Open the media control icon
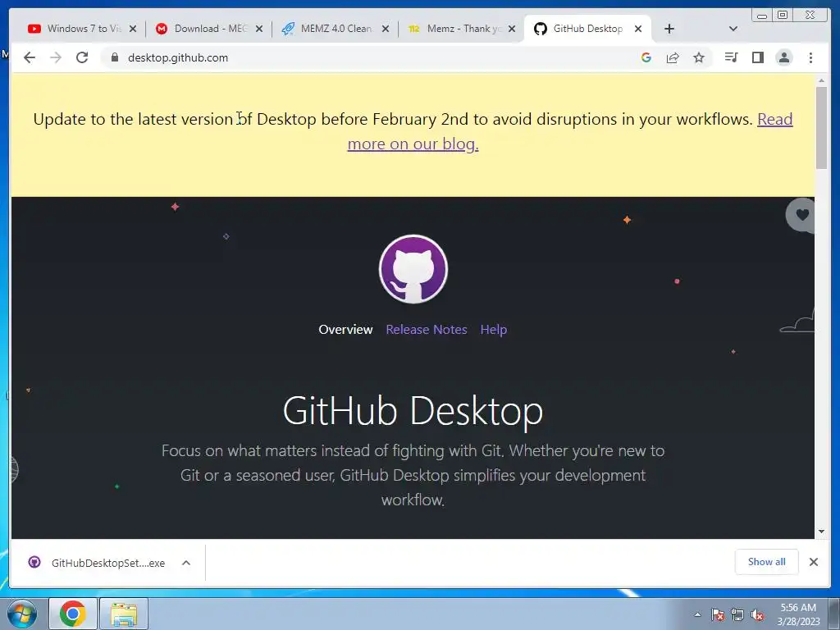 [731, 57]
